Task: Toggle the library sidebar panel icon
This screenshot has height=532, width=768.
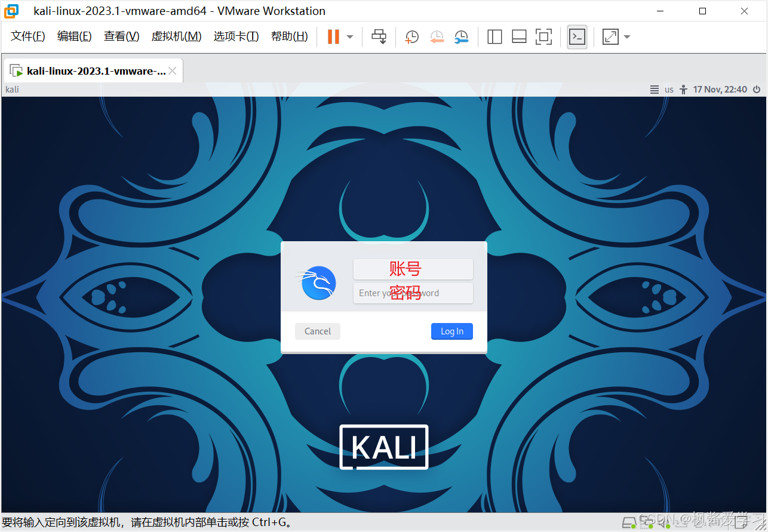Action: point(494,37)
